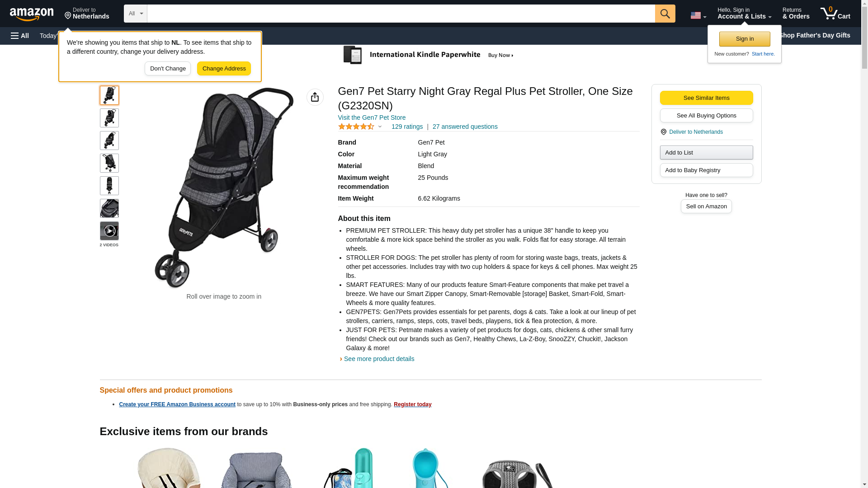Image resolution: width=868 pixels, height=488 pixels.
Task: Play the product video thumbnail
Action: click(x=109, y=231)
